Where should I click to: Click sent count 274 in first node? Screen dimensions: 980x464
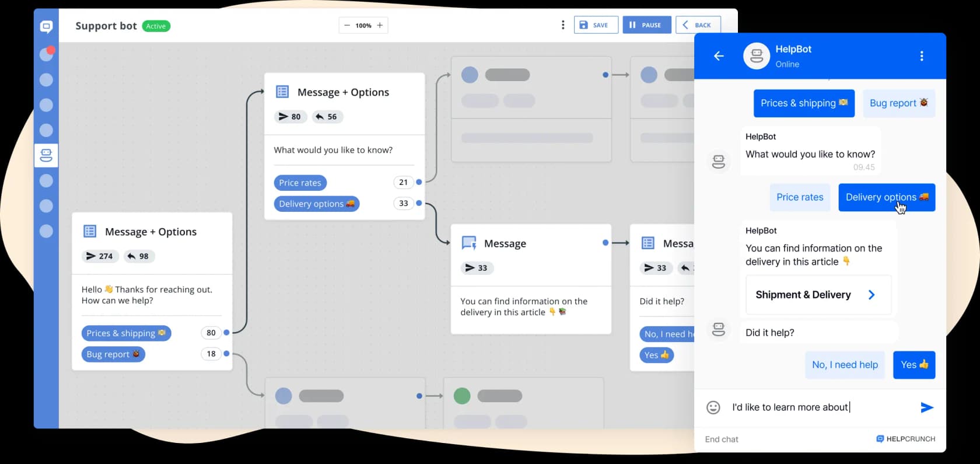pos(100,256)
